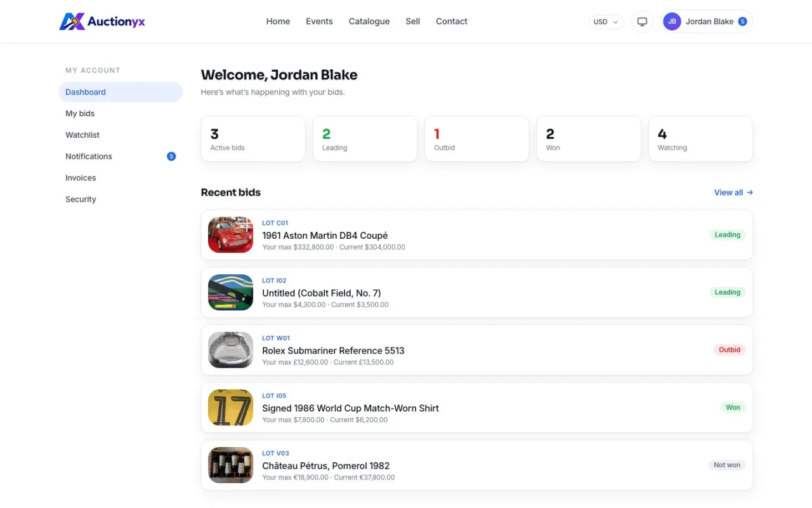Click the Won stat card
Viewport: 812px width, 508px height.
pyautogui.click(x=589, y=139)
